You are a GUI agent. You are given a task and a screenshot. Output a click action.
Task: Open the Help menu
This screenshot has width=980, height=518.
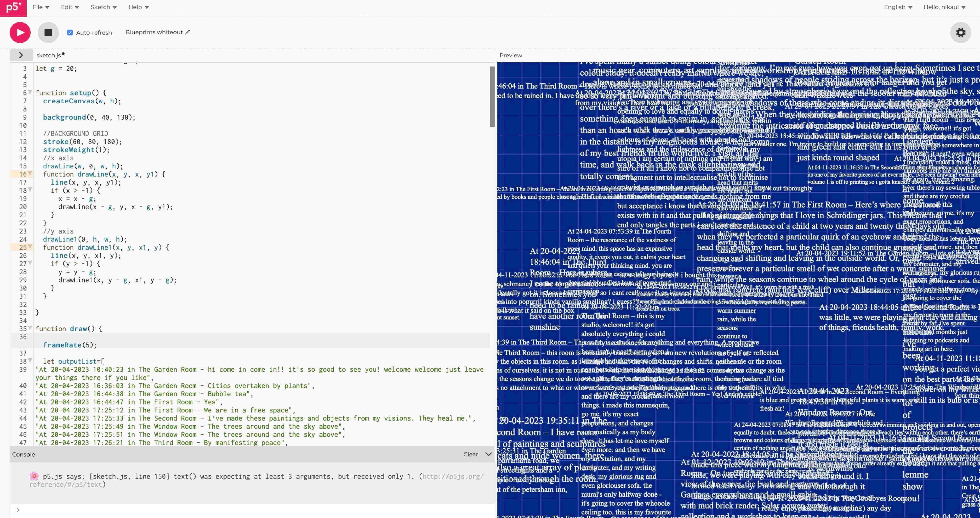point(138,7)
